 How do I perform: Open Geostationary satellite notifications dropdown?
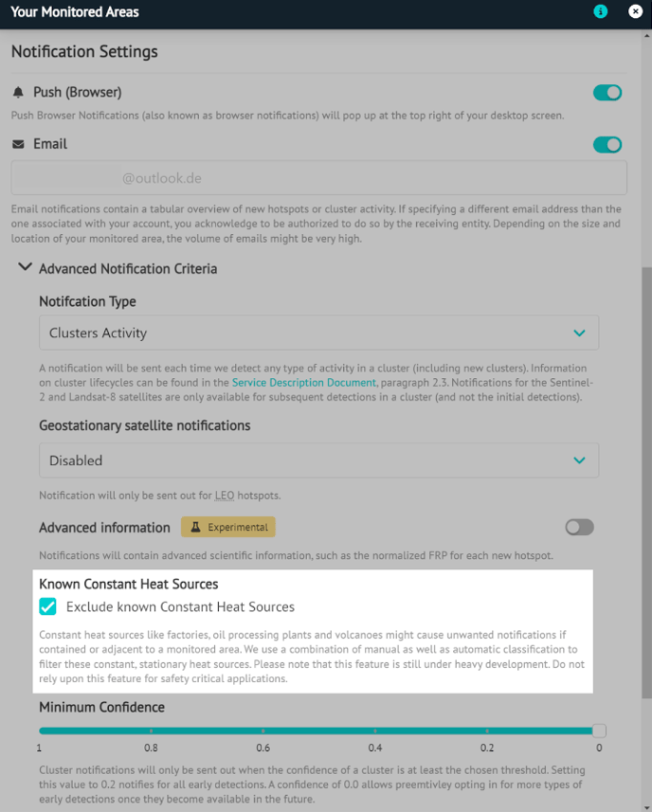319,460
